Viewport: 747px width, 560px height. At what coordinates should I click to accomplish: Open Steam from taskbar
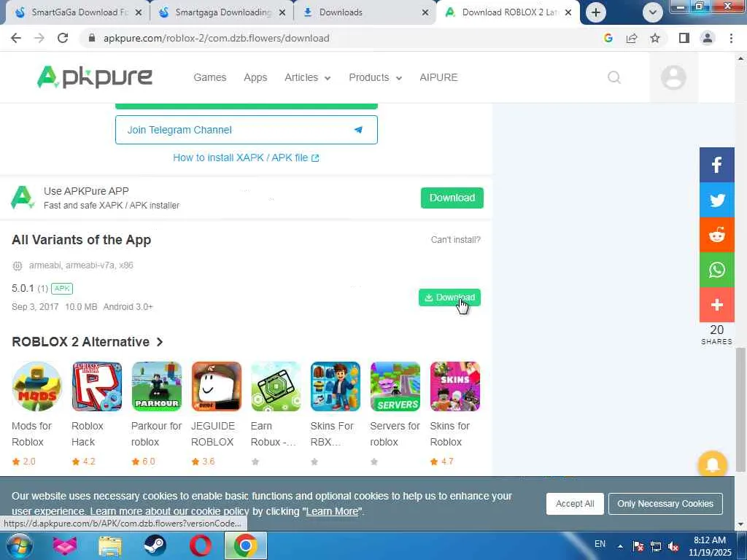tap(155, 545)
